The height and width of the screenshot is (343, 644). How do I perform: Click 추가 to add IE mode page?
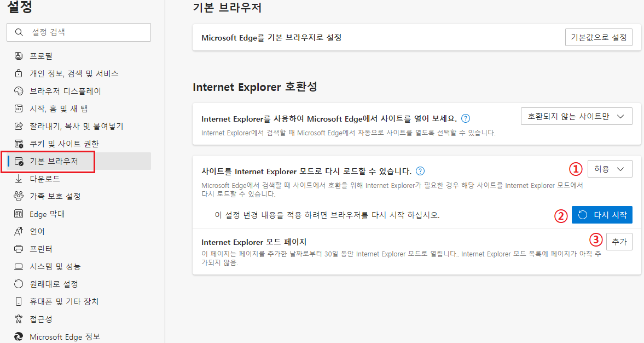(x=619, y=242)
